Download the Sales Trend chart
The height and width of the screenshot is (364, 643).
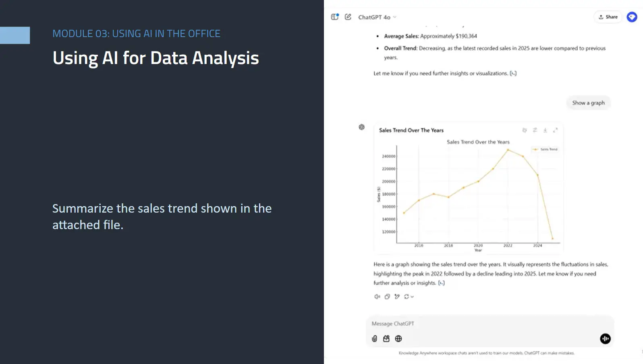pos(545,130)
